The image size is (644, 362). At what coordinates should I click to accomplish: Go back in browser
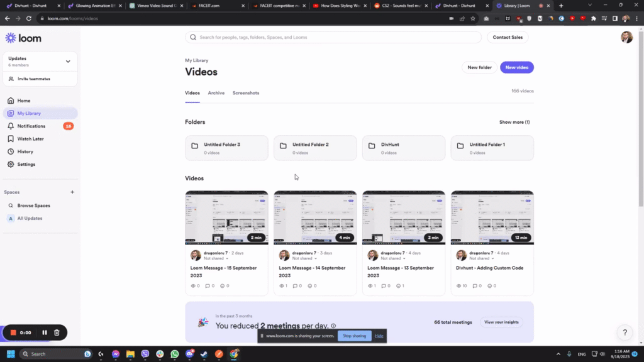tap(8, 18)
